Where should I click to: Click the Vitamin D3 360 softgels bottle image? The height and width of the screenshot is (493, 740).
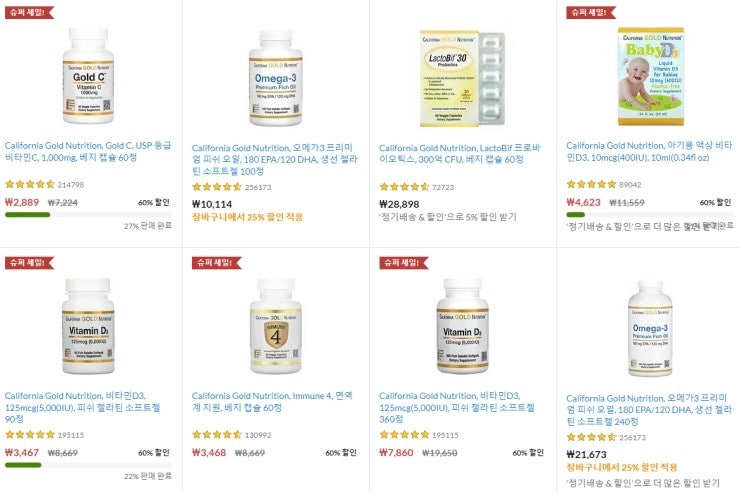pyautogui.click(x=462, y=326)
